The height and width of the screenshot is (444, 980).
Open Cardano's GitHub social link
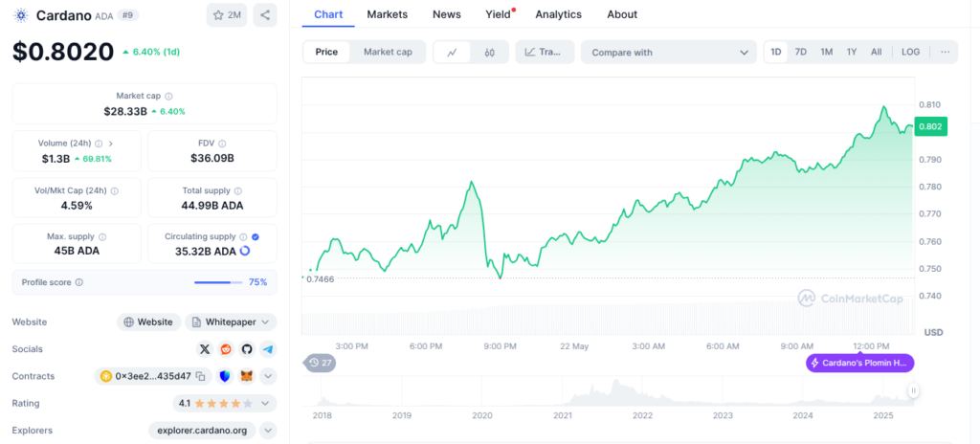pos(247,349)
